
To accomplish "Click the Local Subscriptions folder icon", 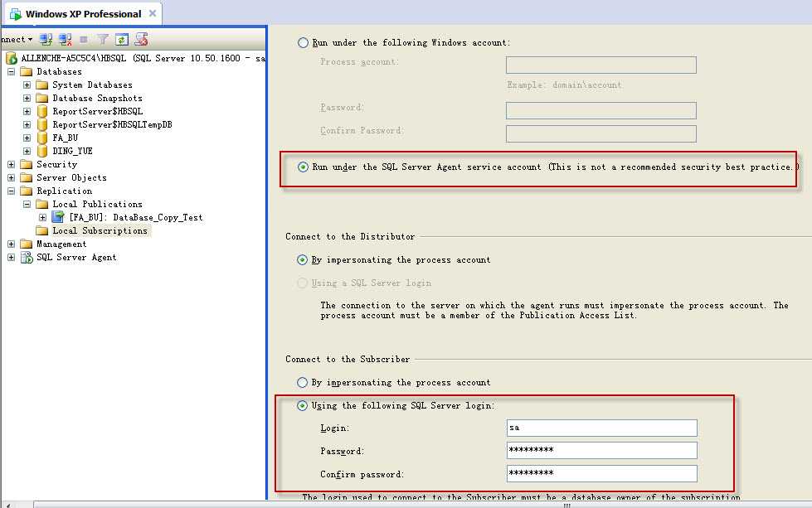I will (x=42, y=230).
